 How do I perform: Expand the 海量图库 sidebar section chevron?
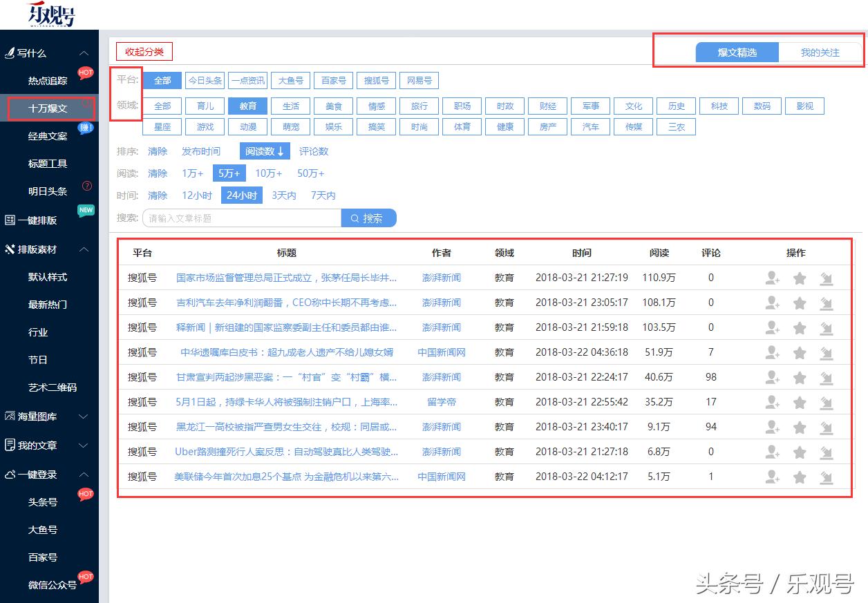coord(84,417)
